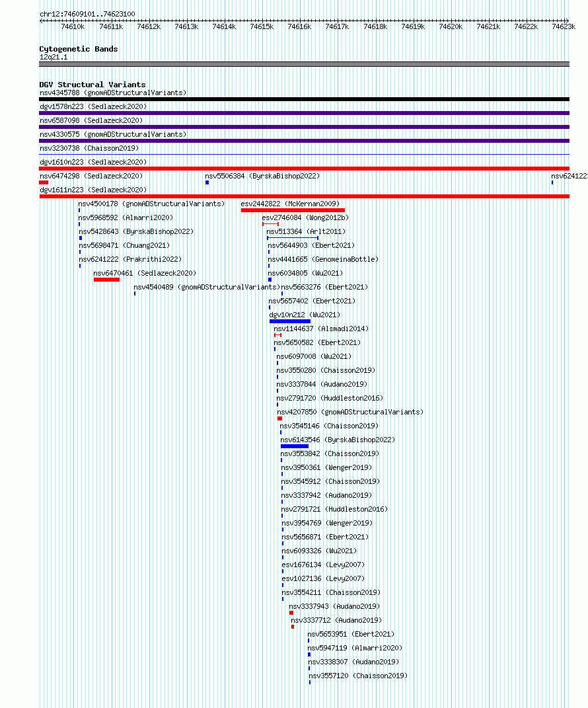The width and height of the screenshot is (588, 708).
Task: Click nsv3950361 (Wenger2019) label
Action: tap(327, 468)
